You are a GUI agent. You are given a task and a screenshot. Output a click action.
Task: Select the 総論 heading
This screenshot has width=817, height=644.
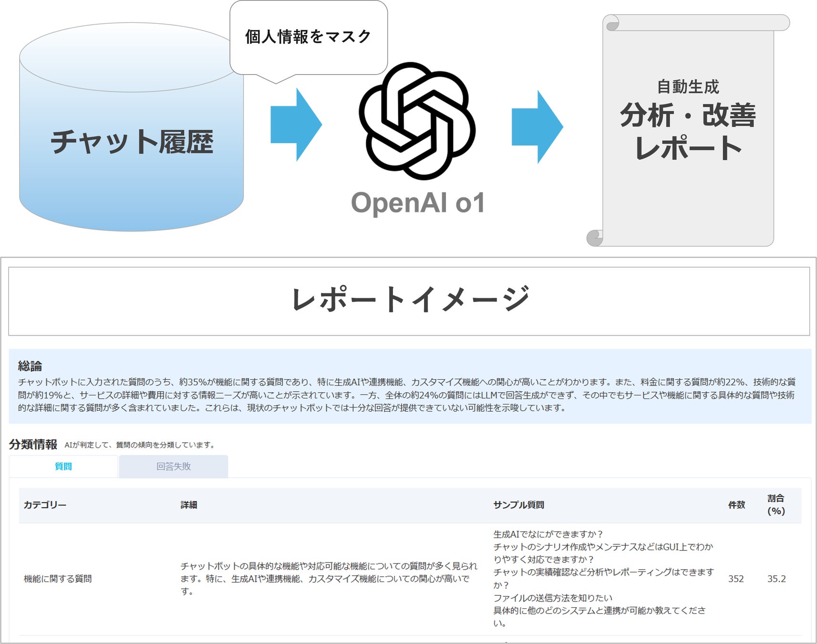tap(30, 366)
